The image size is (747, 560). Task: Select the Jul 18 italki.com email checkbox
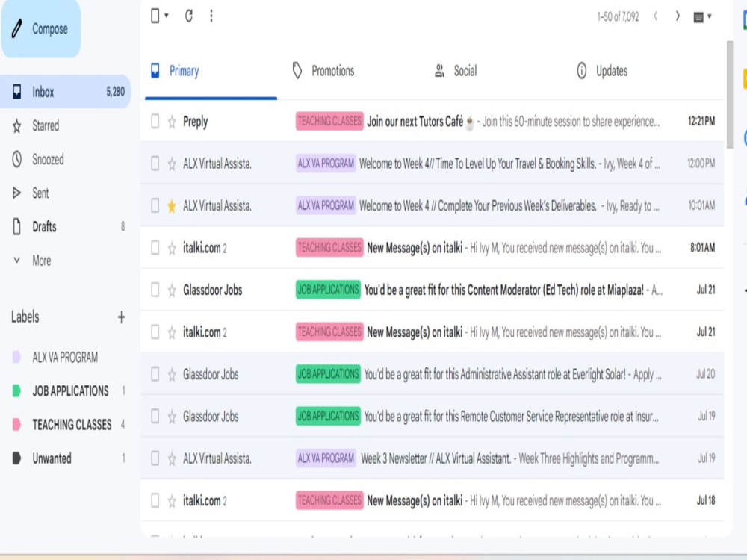click(155, 500)
